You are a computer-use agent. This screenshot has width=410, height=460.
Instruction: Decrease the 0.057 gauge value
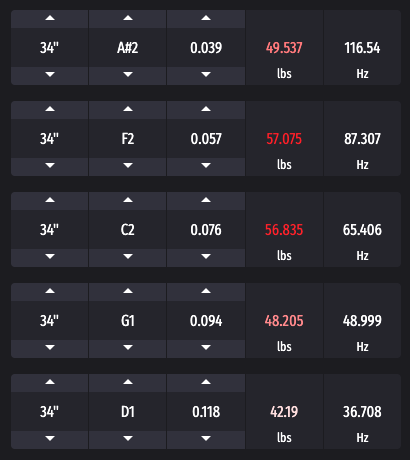click(x=206, y=167)
